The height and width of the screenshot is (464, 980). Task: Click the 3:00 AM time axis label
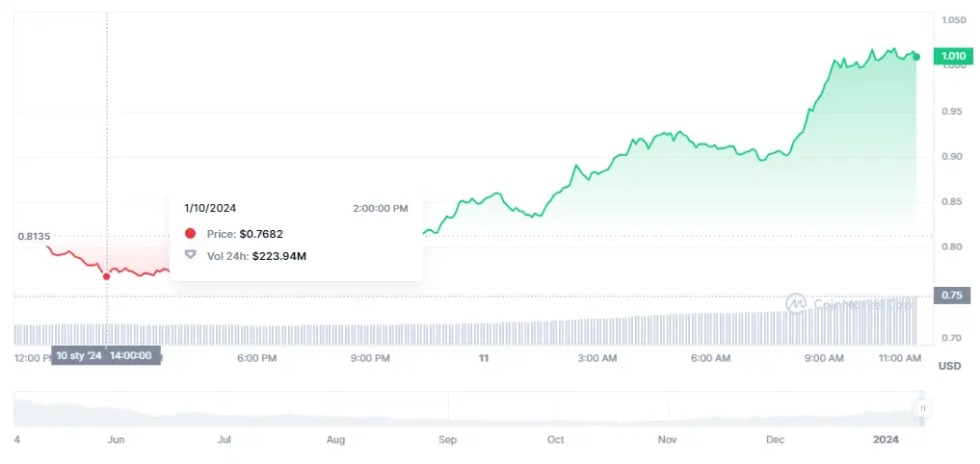tap(596, 358)
